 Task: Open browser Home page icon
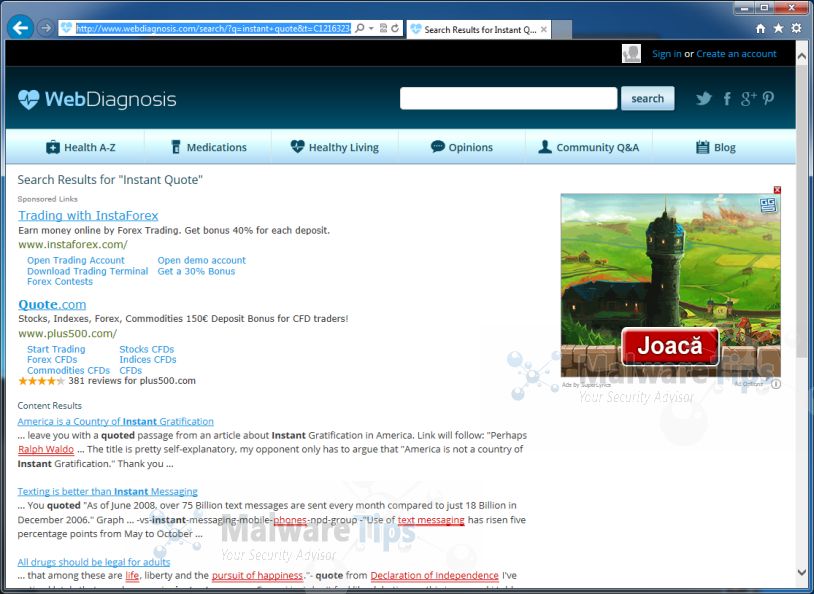click(x=760, y=29)
